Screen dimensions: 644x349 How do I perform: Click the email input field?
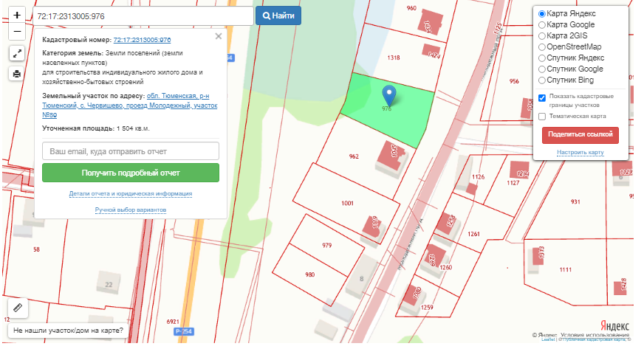click(x=131, y=151)
